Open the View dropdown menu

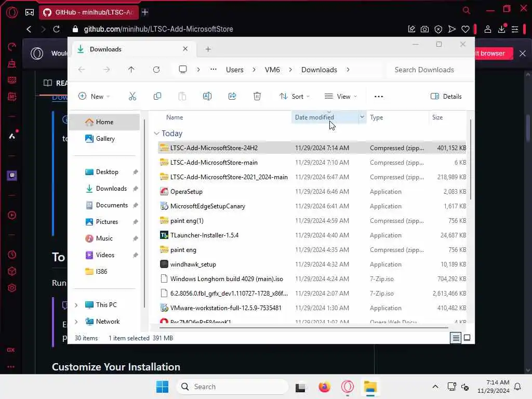coord(341,96)
